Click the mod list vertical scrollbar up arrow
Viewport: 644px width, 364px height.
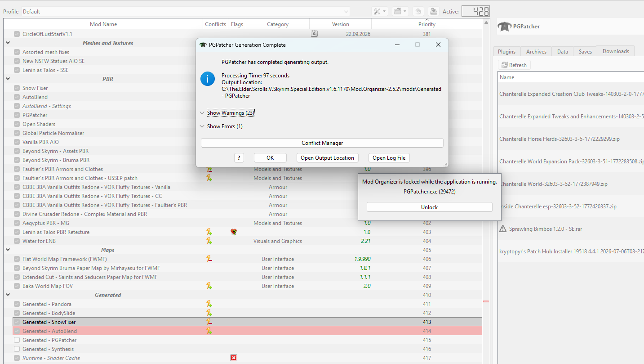click(x=486, y=22)
